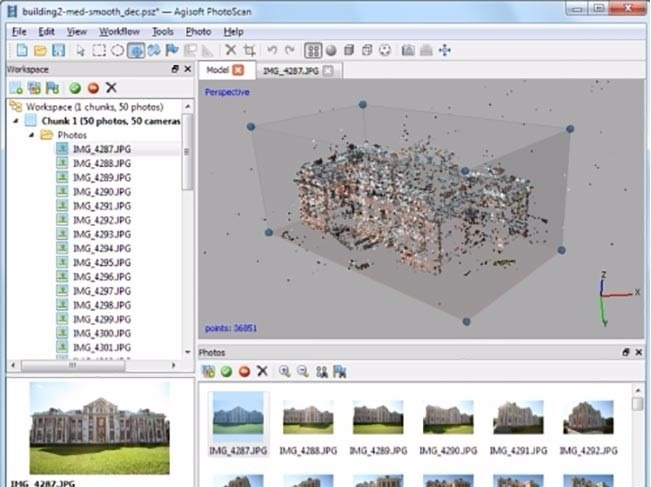Close the Photos pane

point(639,352)
